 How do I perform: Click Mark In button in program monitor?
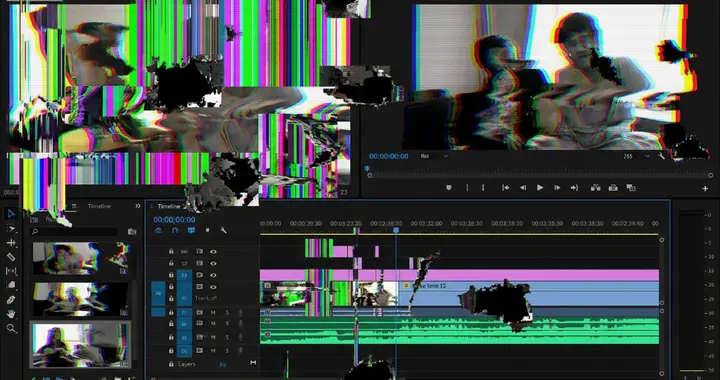point(467,188)
